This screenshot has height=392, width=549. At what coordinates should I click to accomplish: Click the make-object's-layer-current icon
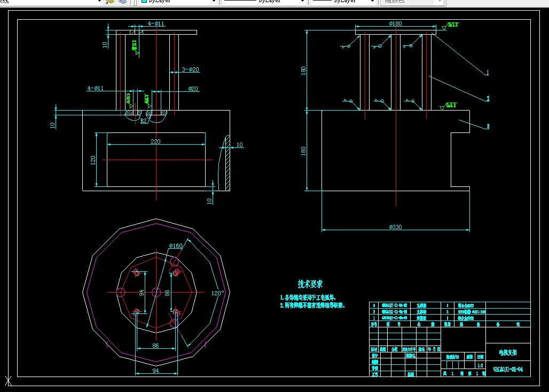(x=110, y=2)
